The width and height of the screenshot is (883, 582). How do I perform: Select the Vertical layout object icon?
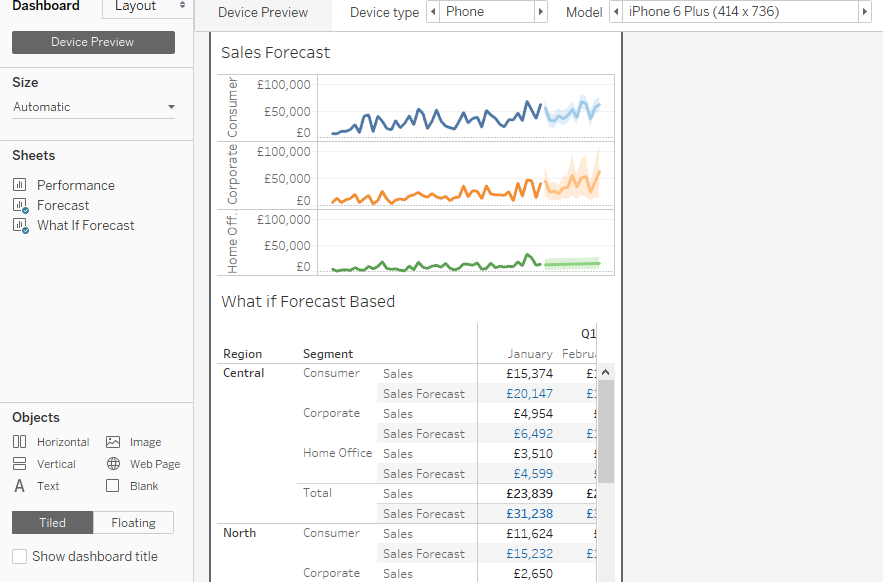coord(19,464)
